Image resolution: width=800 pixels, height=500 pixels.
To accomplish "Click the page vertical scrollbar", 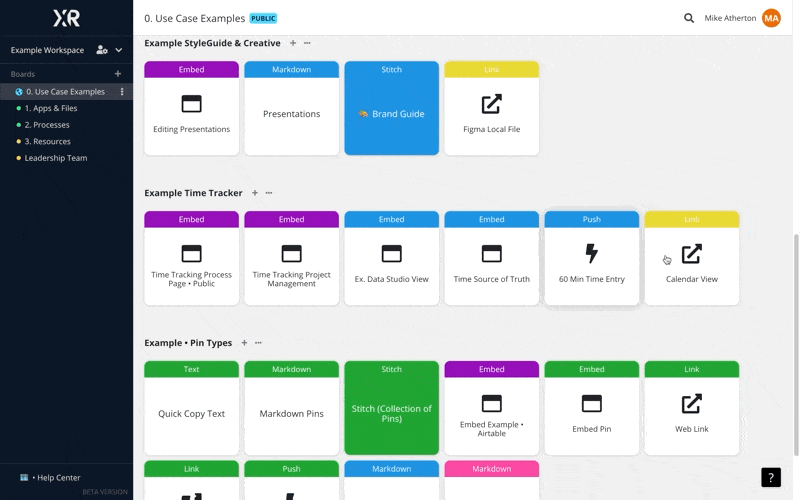I will coord(795,345).
